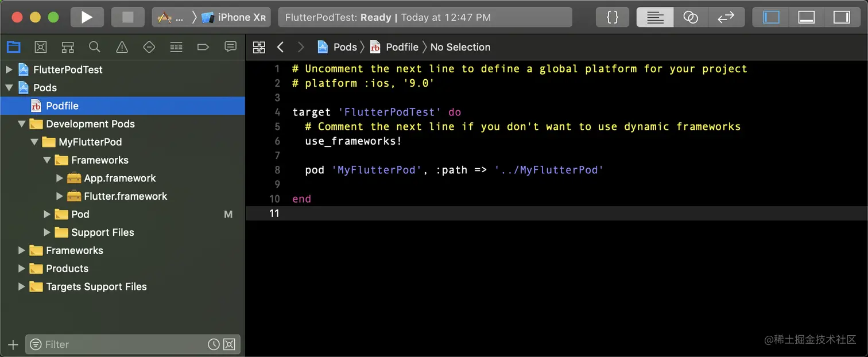Show the Breakpoint navigator
The width and height of the screenshot is (868, 357).
[203, 47]
